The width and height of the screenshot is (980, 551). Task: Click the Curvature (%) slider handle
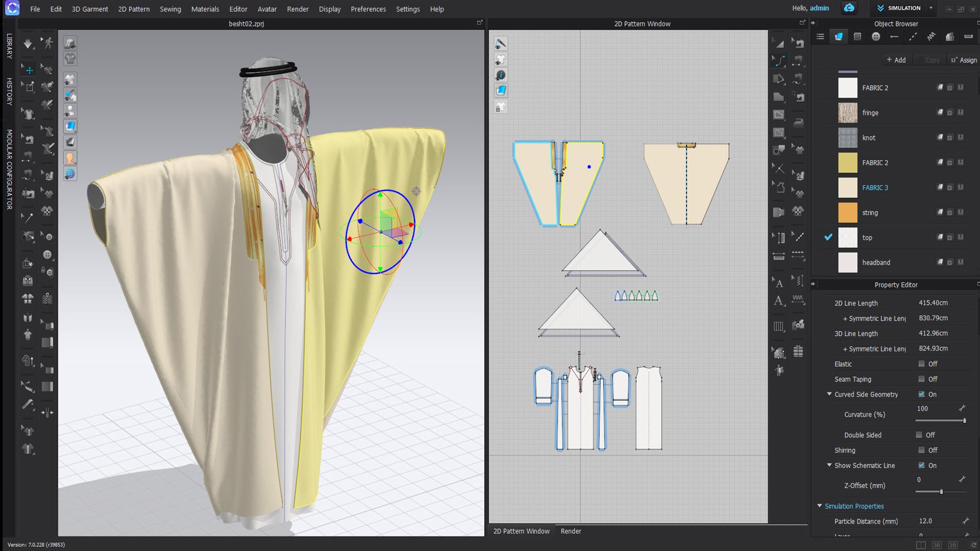coord(964,420)
